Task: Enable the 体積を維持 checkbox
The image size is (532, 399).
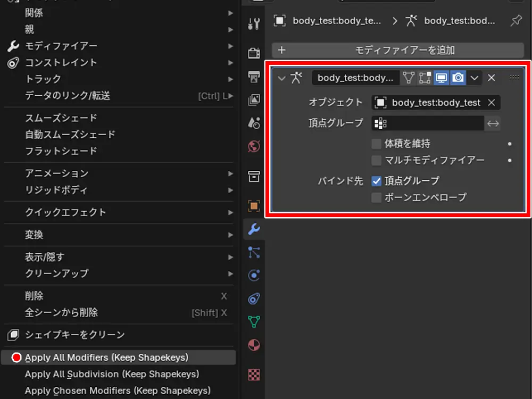Action: coord(377,144)
